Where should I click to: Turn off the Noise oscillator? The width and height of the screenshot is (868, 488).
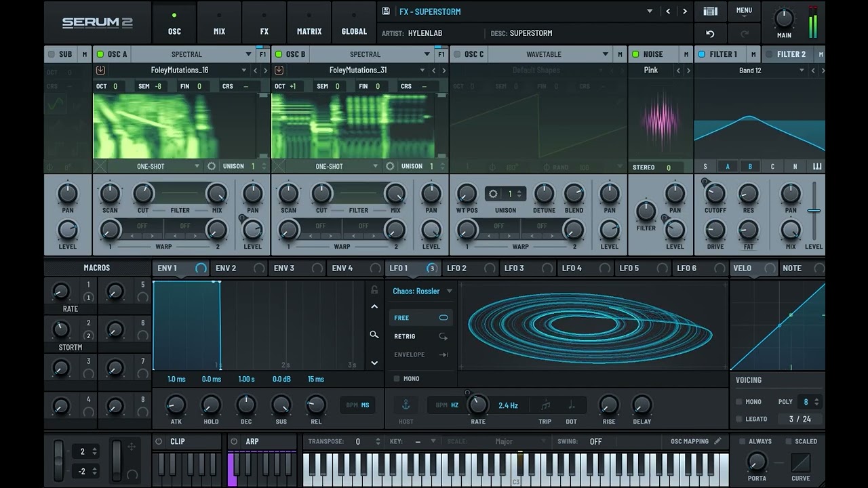point(635,54)
